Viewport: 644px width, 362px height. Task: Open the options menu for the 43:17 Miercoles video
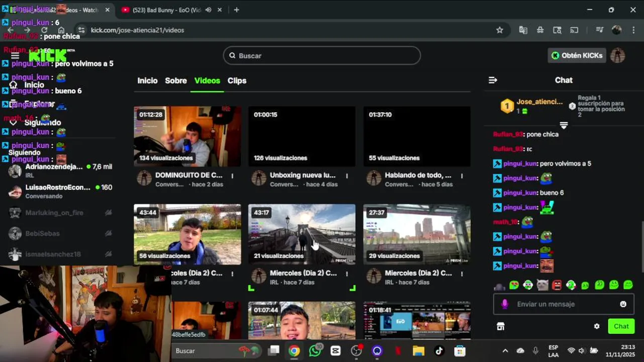coord(347,274)
